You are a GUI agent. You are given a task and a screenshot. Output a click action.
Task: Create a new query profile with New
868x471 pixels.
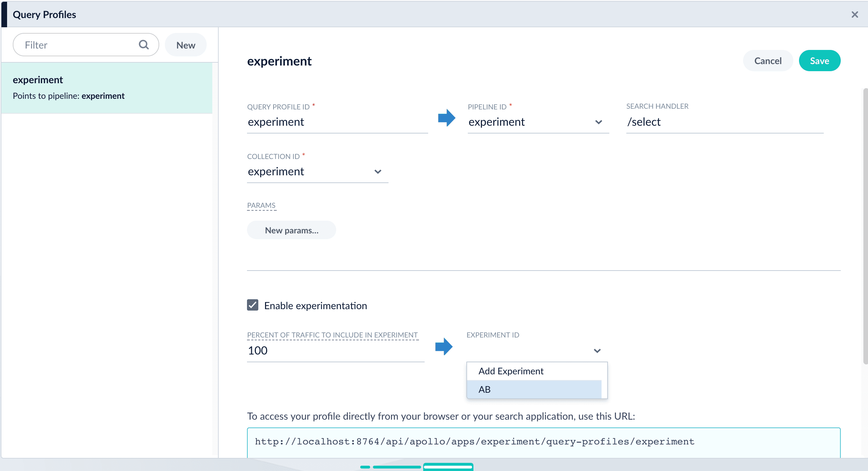point(185,45)
